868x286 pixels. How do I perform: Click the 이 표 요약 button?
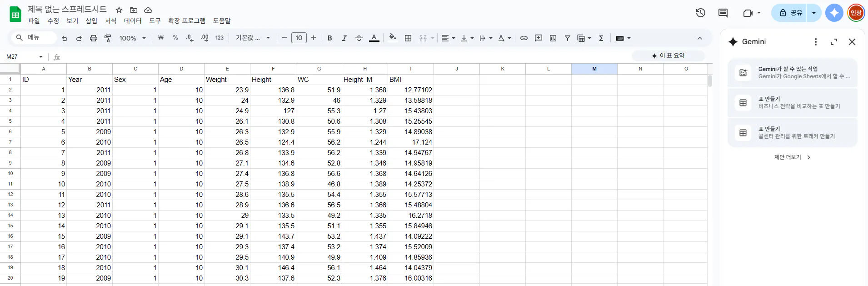point(668,55)
